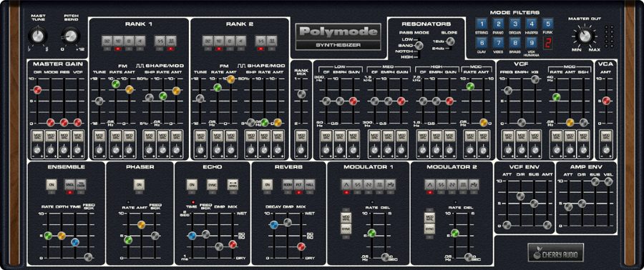
Task: Set Reverb type to ROOM
Action: 288,184
